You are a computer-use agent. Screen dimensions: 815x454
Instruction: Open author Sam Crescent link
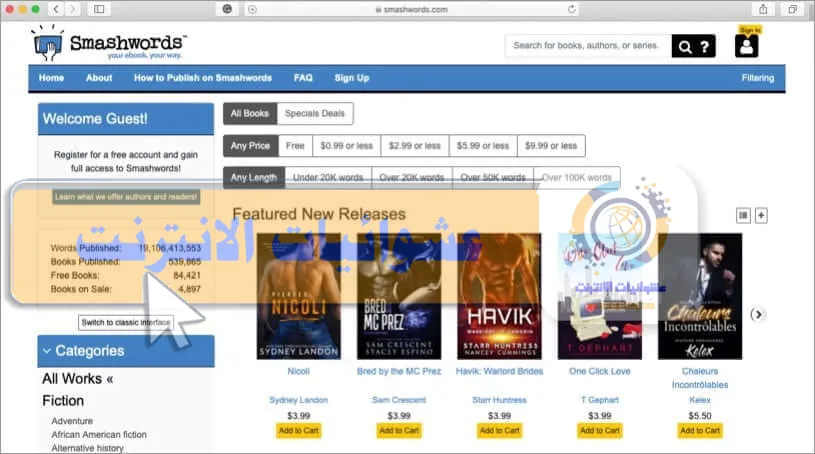[x=399, y=400]
